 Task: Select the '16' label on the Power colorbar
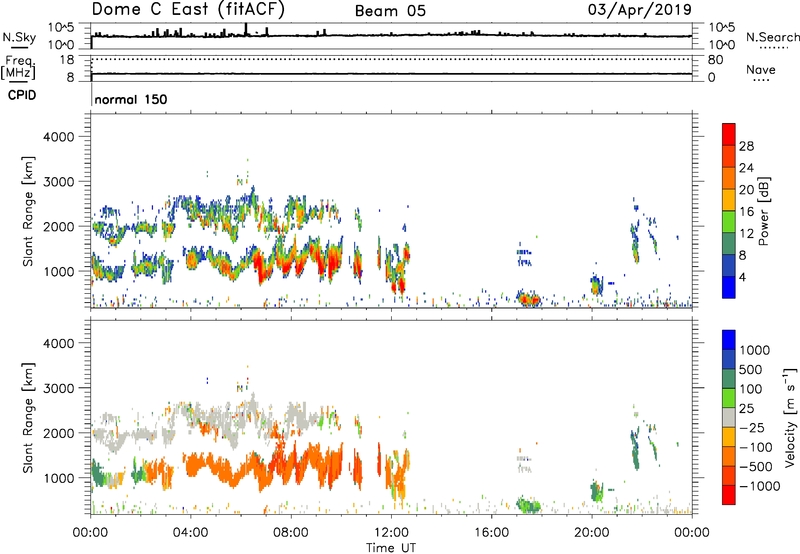coord(746,211)
